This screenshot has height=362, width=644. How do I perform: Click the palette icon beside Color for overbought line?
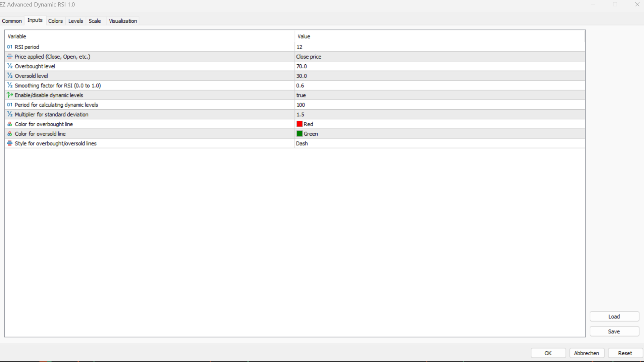tap(9, 124)
